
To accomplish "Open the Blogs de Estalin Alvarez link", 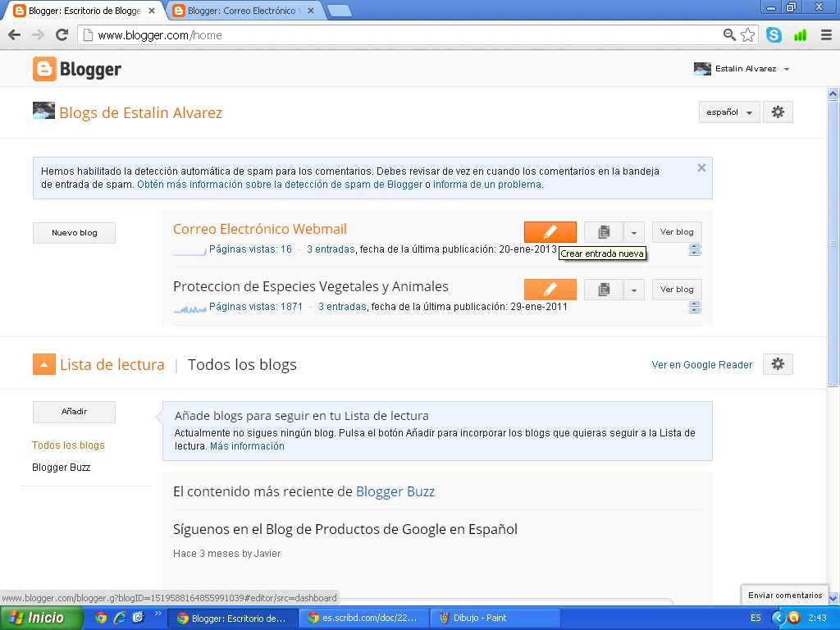I will [141, 113].
